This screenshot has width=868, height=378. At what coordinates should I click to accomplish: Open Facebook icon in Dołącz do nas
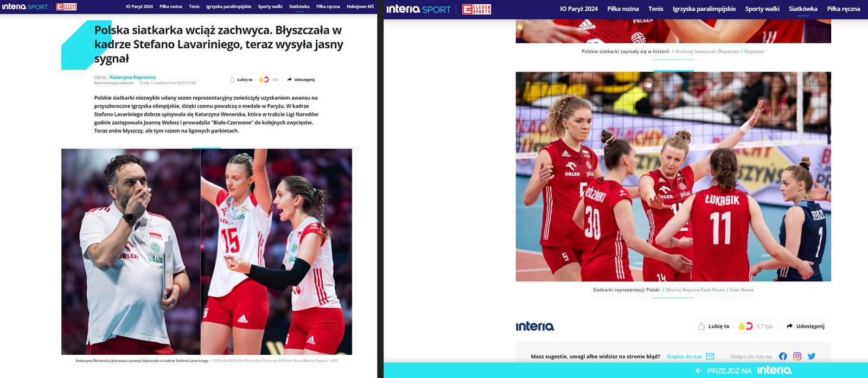[783, 356]
